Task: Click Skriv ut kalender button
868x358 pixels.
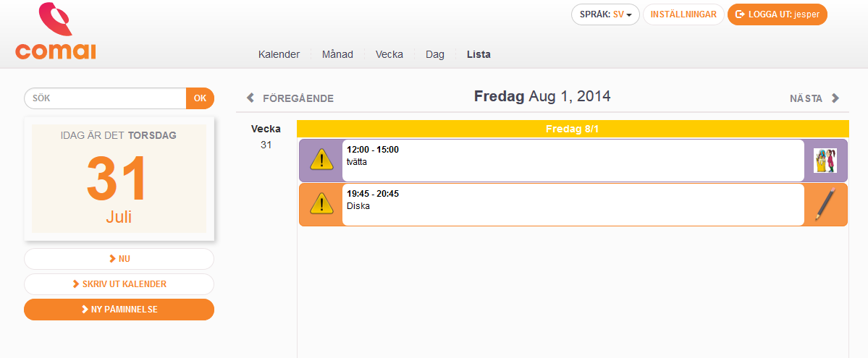Action: (x=119, y=284)
